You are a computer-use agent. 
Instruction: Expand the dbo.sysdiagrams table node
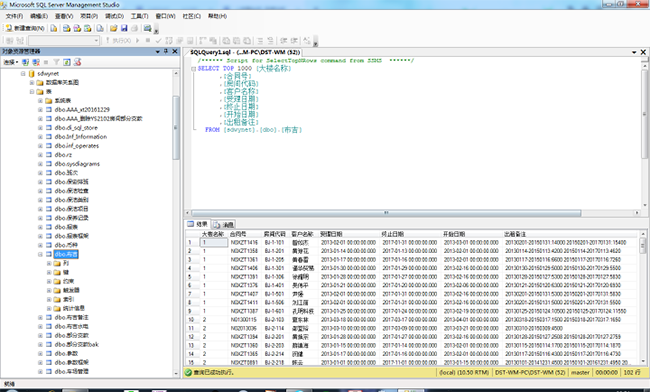pos(40,164)
